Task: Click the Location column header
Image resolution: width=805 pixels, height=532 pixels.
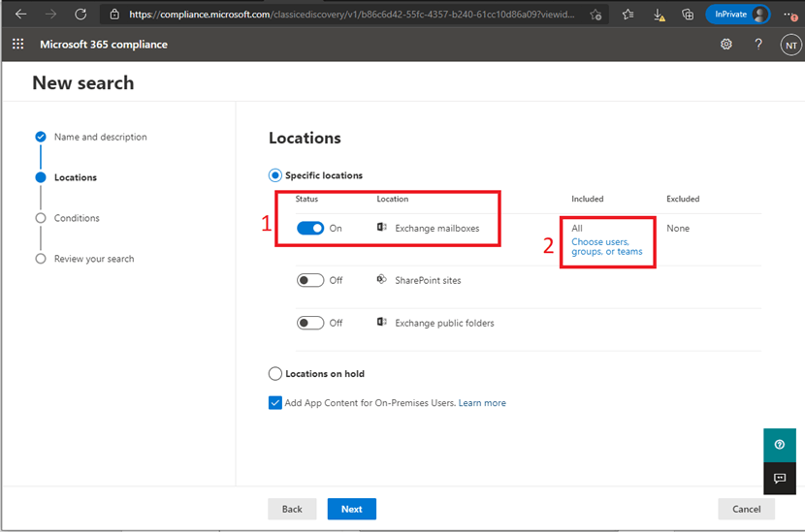Action: pyautogui.click(x=393, y=199)
